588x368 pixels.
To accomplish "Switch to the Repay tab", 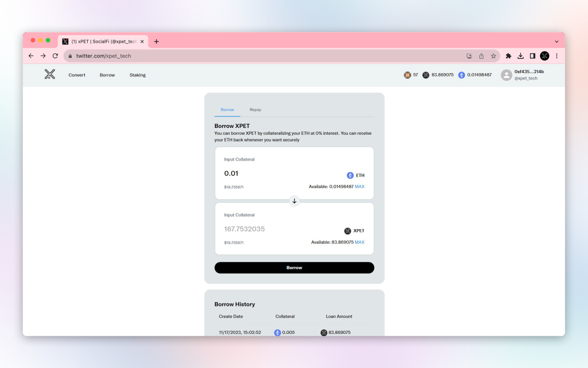I will [x=255, y=109].
